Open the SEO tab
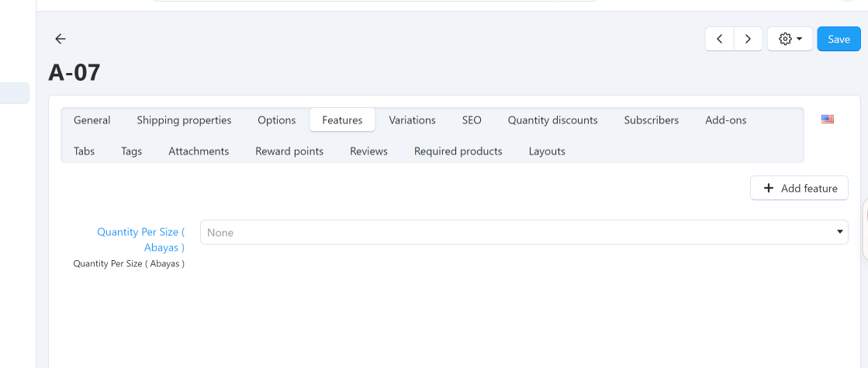 pyautogui.click(x=472, y=120)
